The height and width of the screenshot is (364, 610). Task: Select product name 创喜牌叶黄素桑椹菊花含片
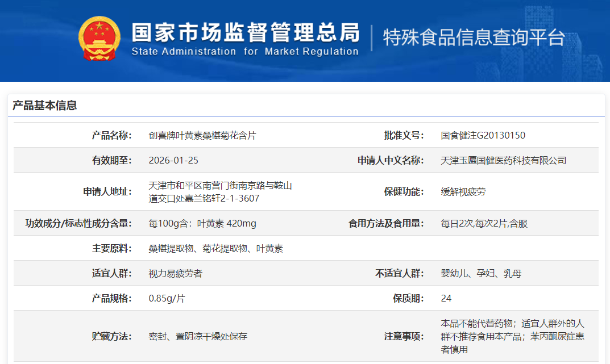(202, 136)
